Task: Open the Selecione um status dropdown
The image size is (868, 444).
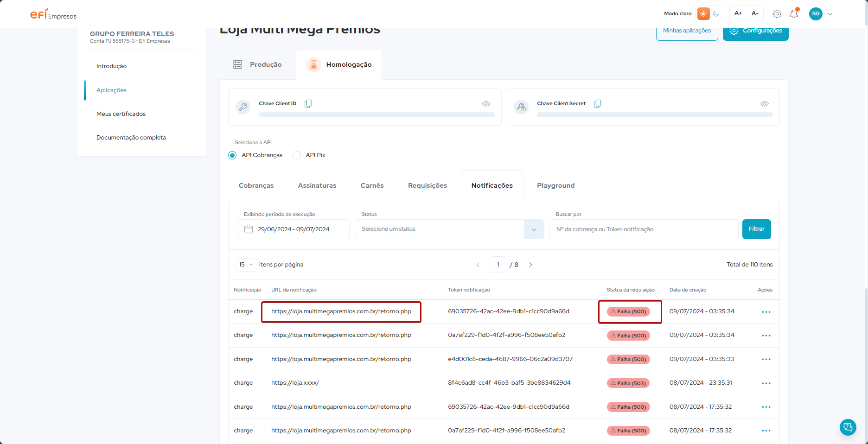Action: point(449,229)
